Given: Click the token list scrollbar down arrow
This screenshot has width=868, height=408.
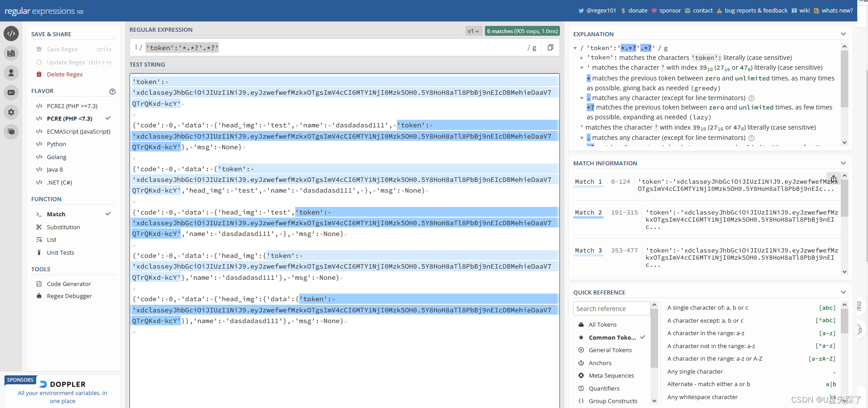Looking at the screenshot, I should (x=654, y=401).
